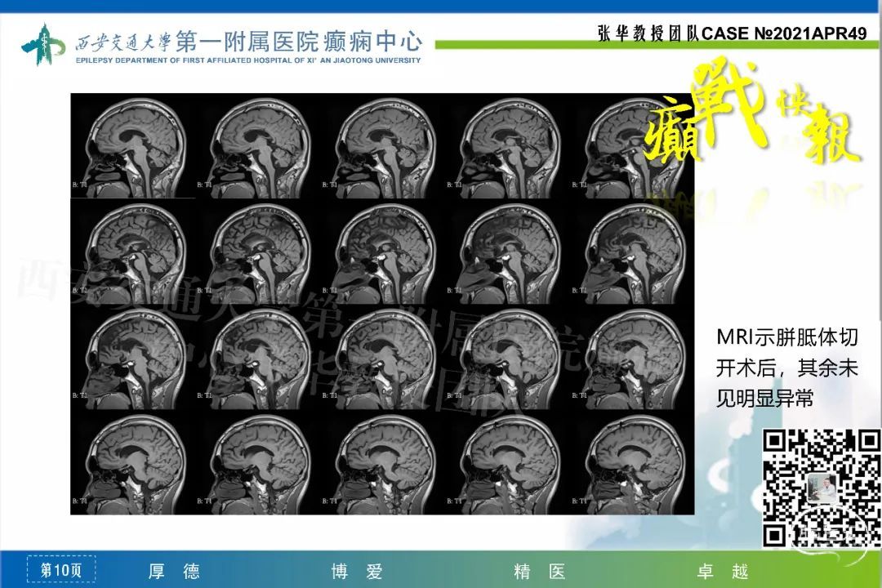Click the English epilepsy department subtitle
Viewport: 882px width, 588px height.
(245, 60)
